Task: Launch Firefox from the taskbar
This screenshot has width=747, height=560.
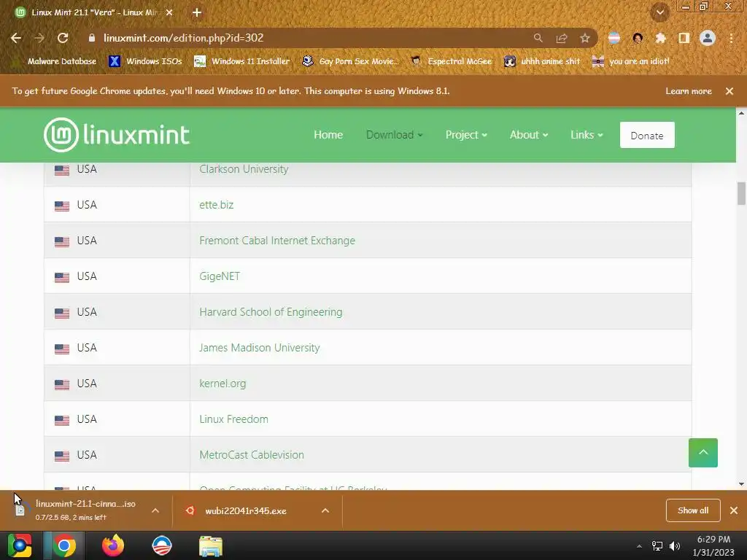Action: pyautogui.click(x=113, y=545)
